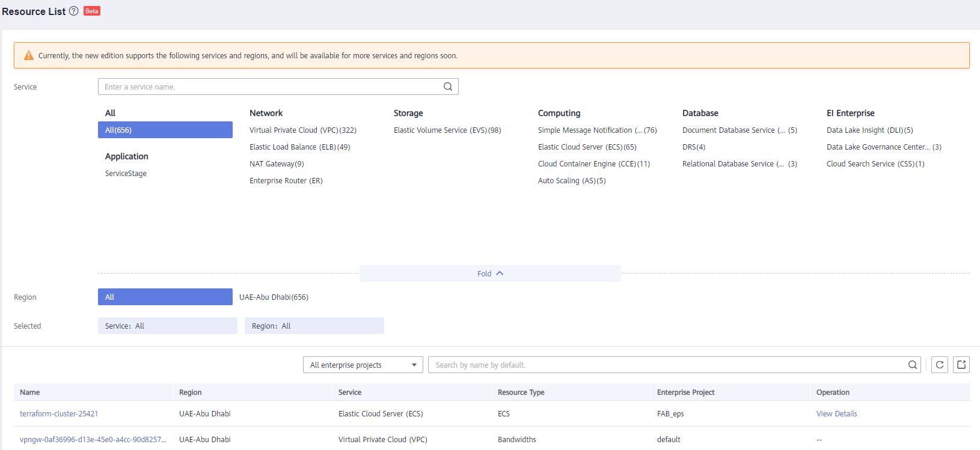The height and width of the screenshot is (450, 980).
Task: Open the All enterprise projects dropdown
Action: [x=363, y=365]
